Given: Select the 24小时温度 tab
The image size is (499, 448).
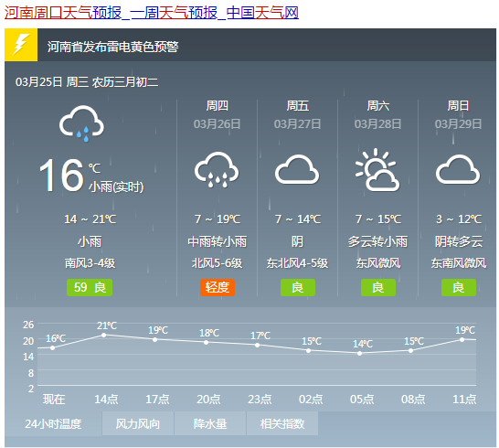Looking at the screenshot, I should click(53, 424).
